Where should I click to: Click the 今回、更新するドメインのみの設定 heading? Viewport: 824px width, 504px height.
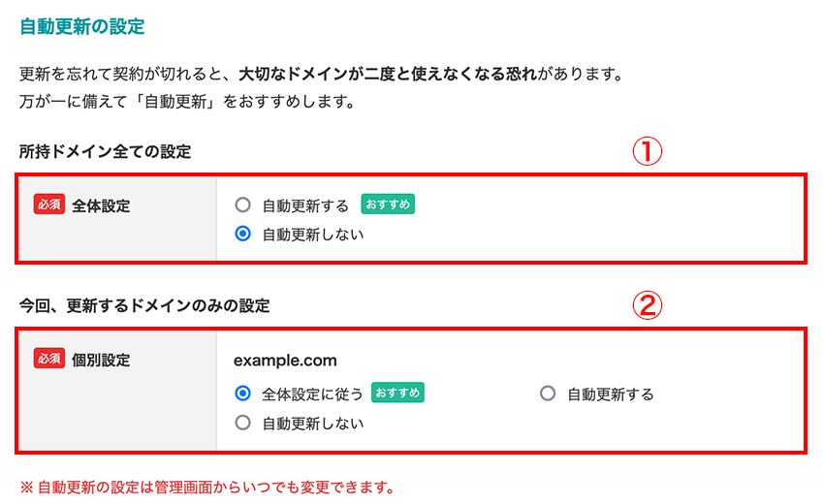(144, 305)
